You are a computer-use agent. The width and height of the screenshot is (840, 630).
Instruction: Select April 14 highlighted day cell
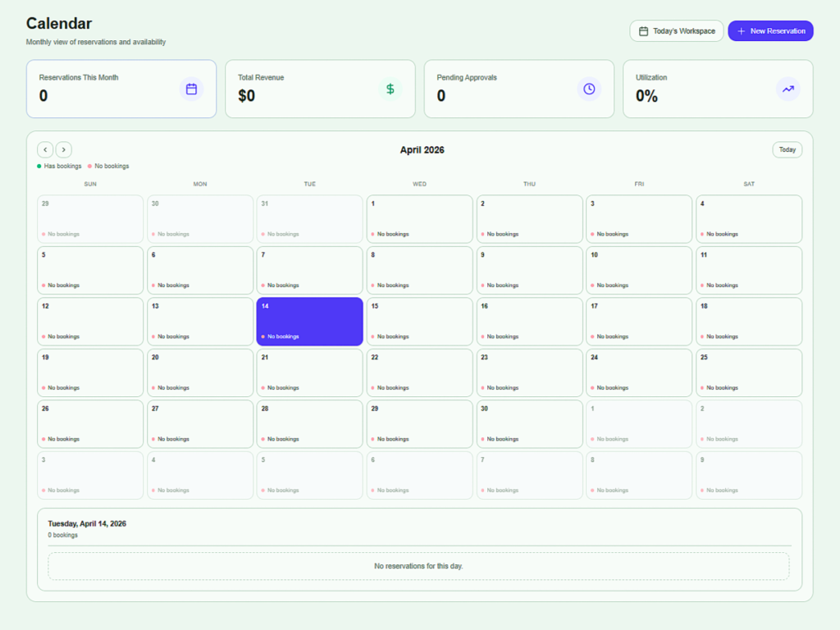pos(309,321)
